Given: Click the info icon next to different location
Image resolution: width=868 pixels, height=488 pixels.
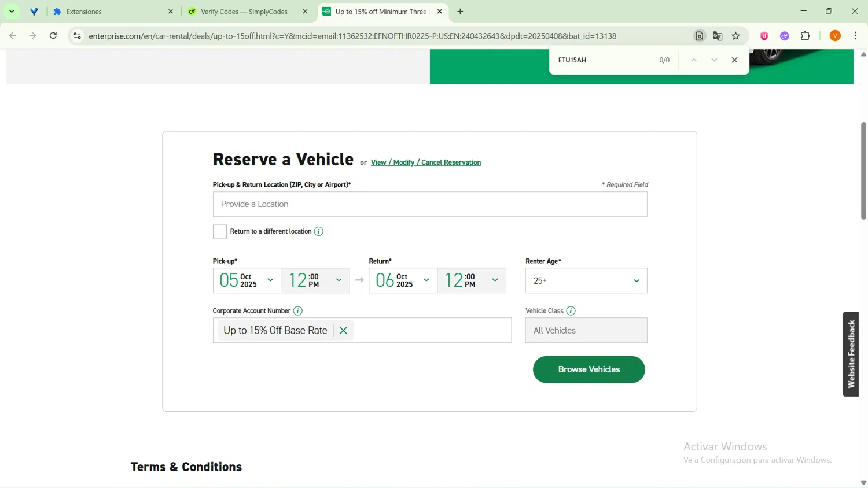Looking at the screenshot, I should click(319, 231).
